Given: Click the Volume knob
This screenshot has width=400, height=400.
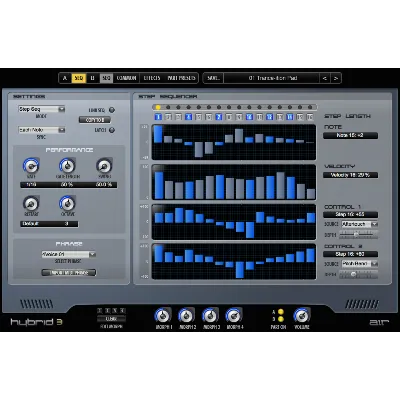Looking at the screenshot, I should coord(302,315).
